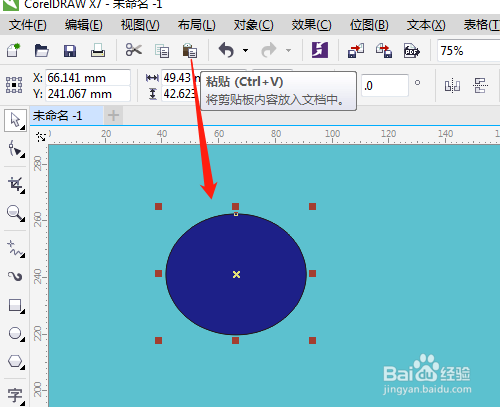Select the Text tool

(15, 396)
